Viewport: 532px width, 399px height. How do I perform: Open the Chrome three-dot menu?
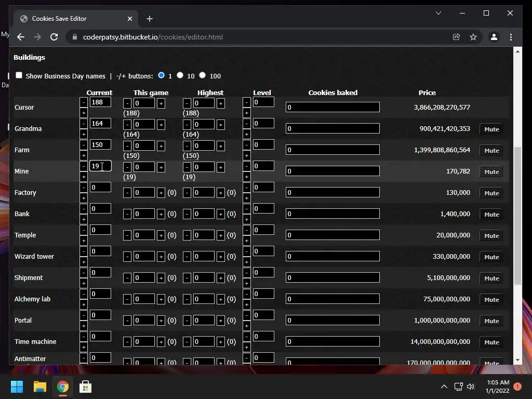click(x=511, y=37)
